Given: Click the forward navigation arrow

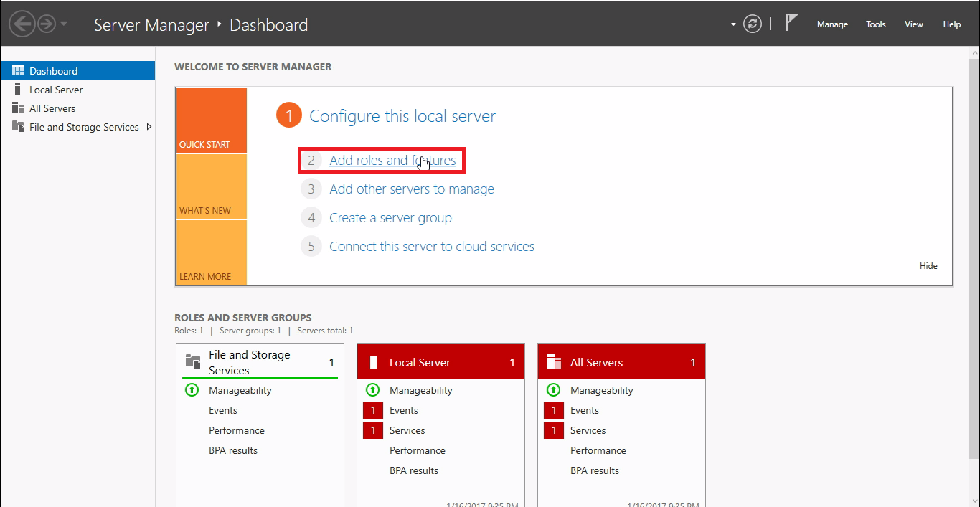Looking at the screenshot, I should [47, 24].
